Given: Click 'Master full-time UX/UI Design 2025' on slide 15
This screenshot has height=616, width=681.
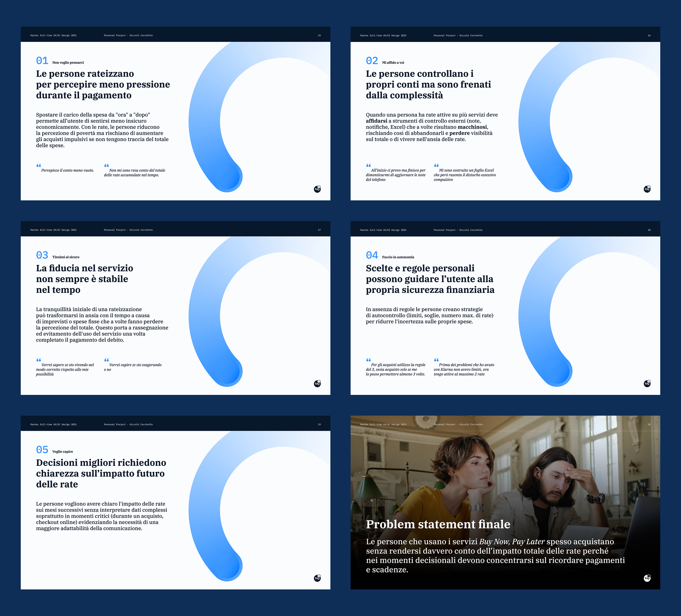Looking at the screenshot, I should (x=53, y=35).
